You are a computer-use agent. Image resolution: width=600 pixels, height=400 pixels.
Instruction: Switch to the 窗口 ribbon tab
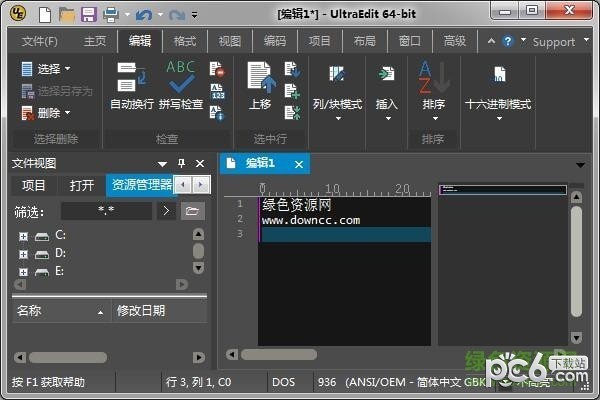pyautogui.click(x=409, y=41)
